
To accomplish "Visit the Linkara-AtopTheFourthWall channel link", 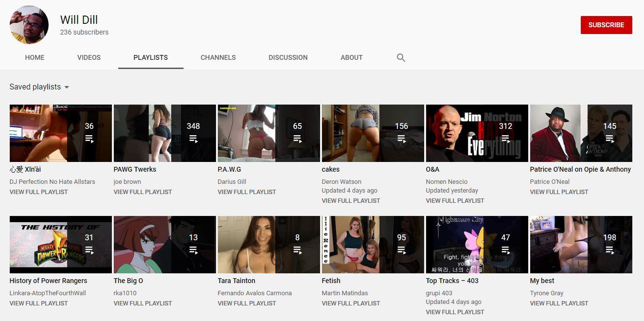I will coord(48,293).
